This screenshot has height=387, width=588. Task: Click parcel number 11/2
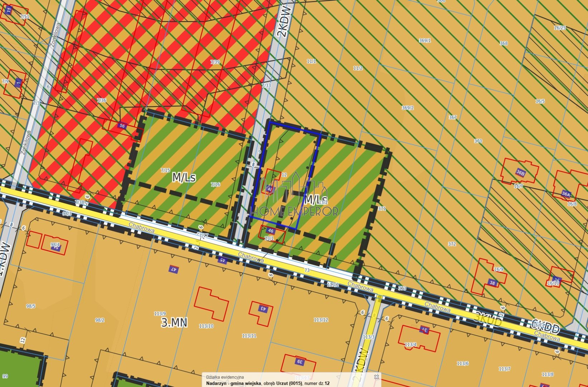point(358,68)
